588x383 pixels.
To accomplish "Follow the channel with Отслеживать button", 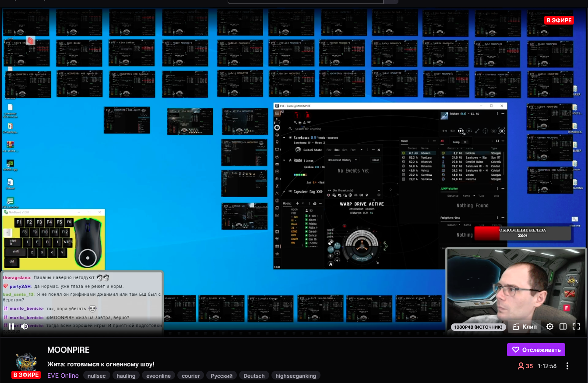I will tap(536, 350).
